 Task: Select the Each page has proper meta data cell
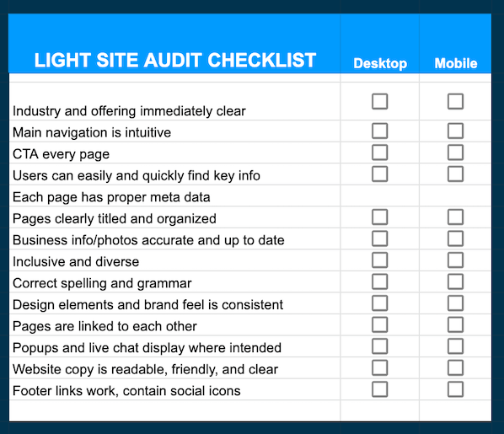tap(174, 196)
